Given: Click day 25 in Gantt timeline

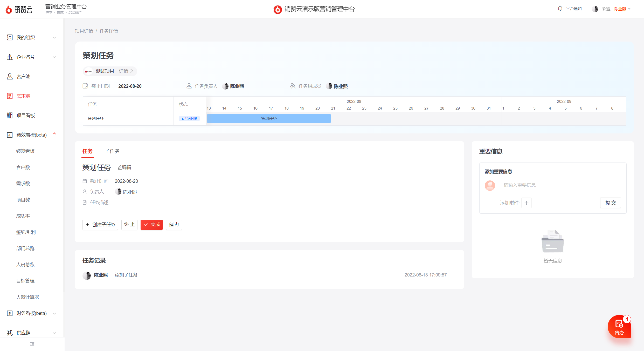Looking at the screenshot, I should 395,108.
